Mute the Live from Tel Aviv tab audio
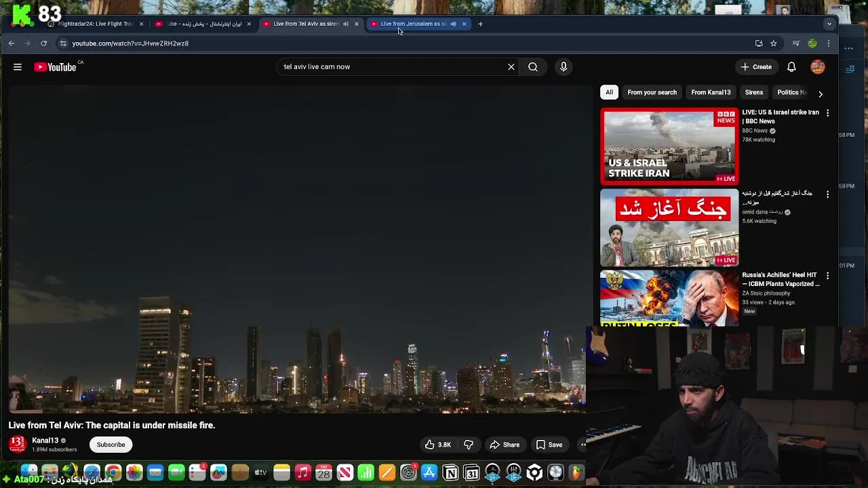 [346, 24]
